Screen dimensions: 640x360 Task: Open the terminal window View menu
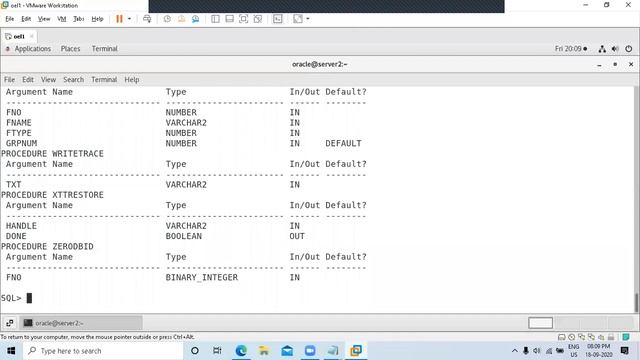point(48,80)
